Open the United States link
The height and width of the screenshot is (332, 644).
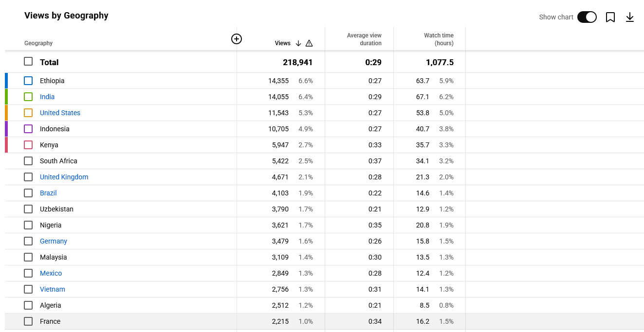(60, 113)
